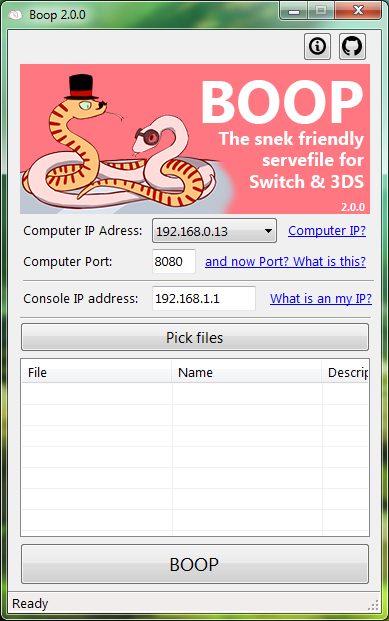The height and width of the screenshot is (621, 389).
Task: Click the Pick files button
Action: coord(195,337)
